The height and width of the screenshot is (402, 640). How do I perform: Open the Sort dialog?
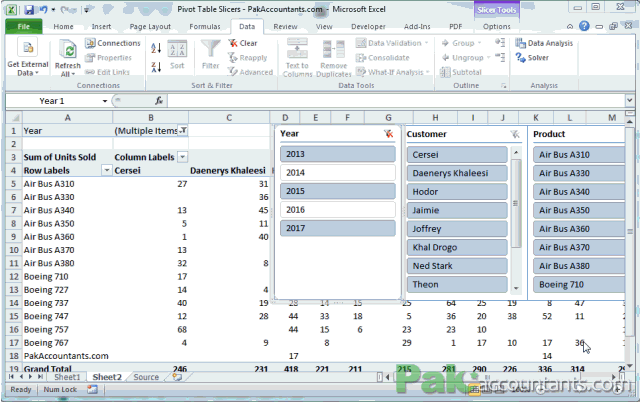(177, 55)
